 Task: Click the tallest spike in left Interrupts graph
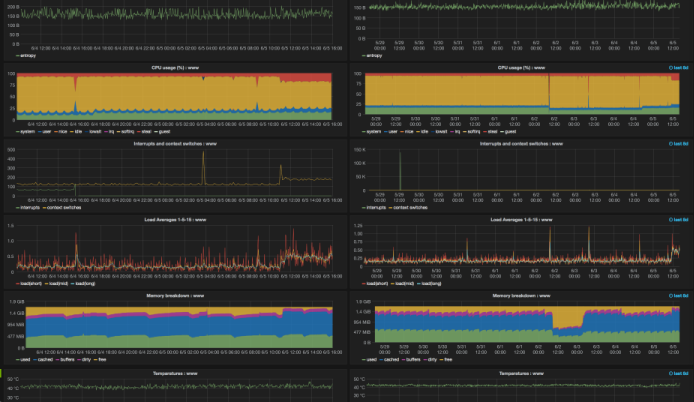[x=204, y=167]
